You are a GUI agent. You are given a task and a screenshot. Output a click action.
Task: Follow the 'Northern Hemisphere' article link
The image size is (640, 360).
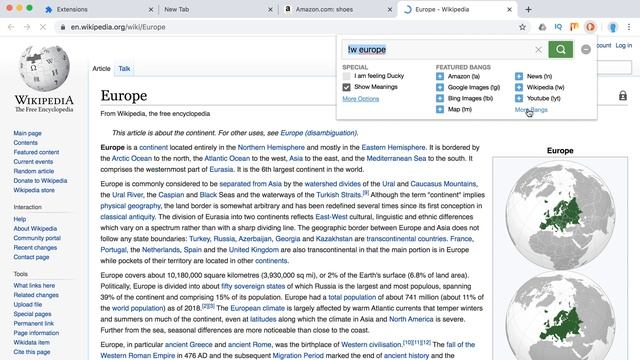(271, 147)
